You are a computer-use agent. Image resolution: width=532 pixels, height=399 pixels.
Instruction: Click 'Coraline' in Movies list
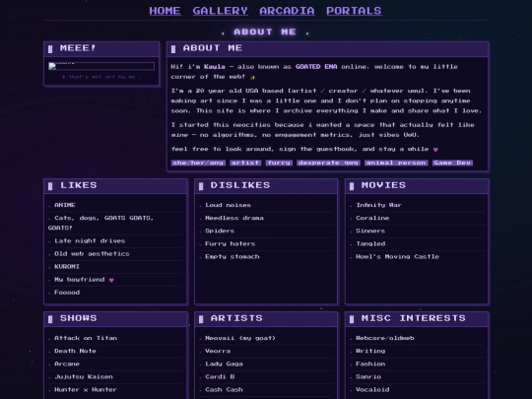tap(372, 218)
